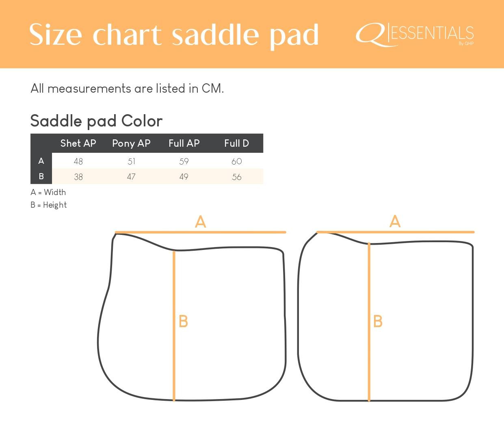Viewport: 504px width, 432px height.
Task: Click the B label inside left saddle pad
Action: pos(183,321)
